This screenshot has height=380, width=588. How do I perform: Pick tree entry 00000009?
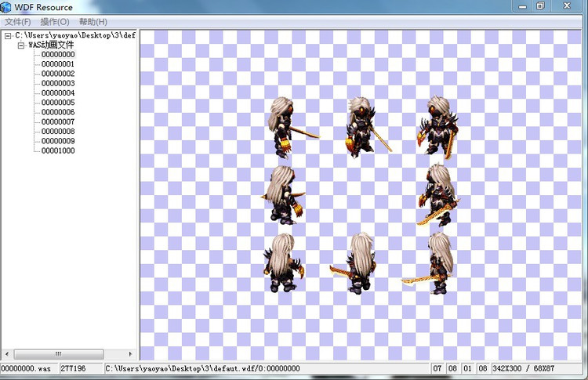58,141
